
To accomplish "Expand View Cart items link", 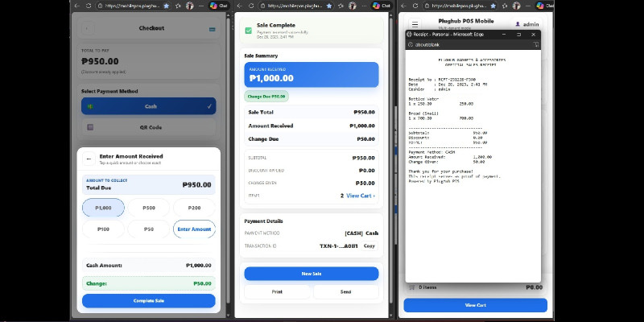I will pos(360,196).
